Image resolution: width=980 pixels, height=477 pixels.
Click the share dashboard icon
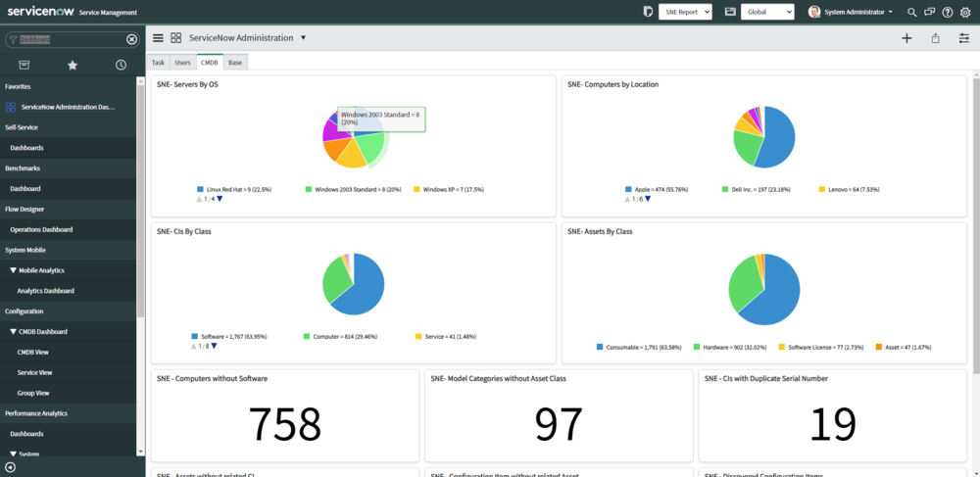point(935,38)
